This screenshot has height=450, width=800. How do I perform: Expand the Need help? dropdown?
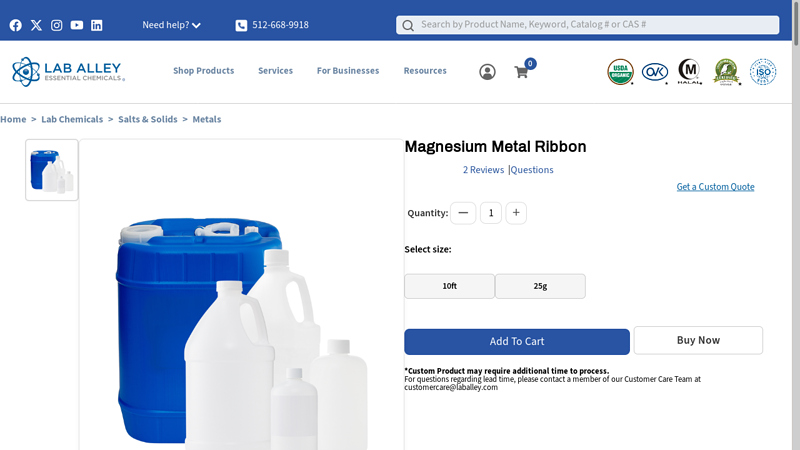tap(171, 25)
